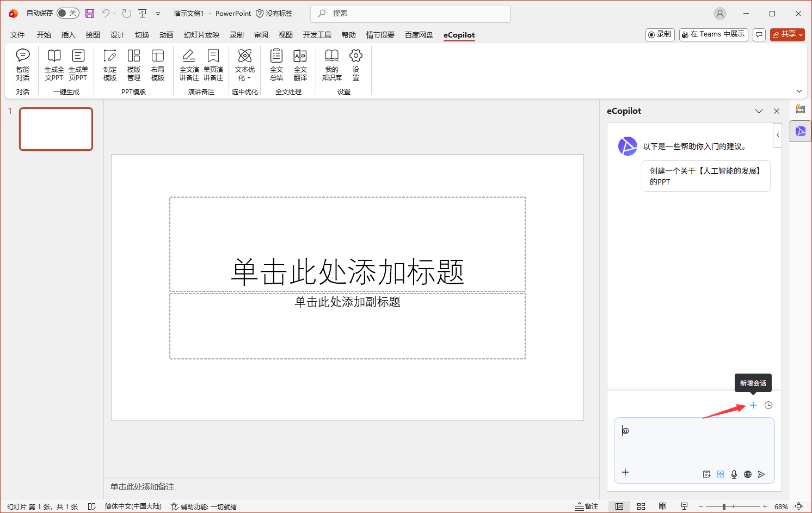This screenshot has height=513, width=812.
Task: Open chat history clock icon
Action: [768, 405]
